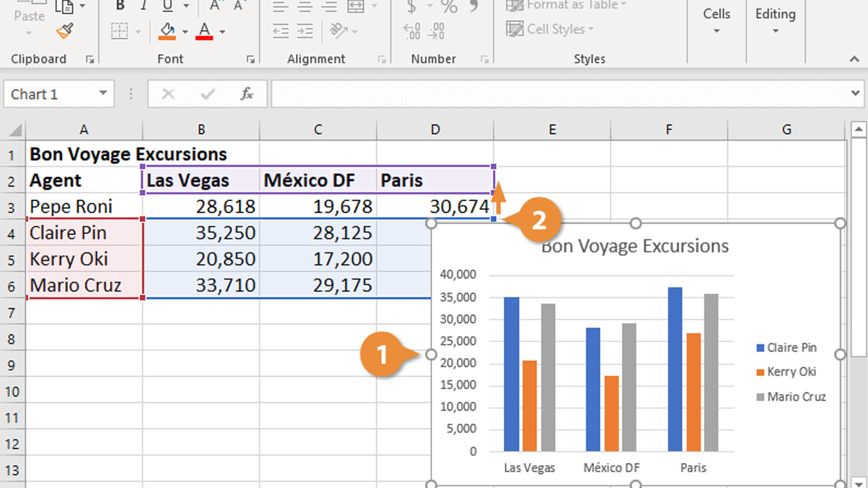The height and width of the screenshot is (488, 868).
Task: Open the Cell Styles menu
Action: 550,29
